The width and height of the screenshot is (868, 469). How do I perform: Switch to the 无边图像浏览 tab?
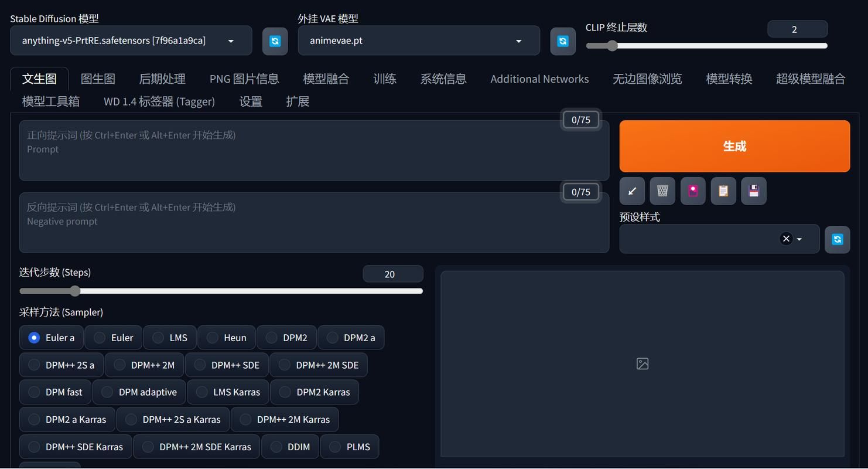tap(647, 79)
